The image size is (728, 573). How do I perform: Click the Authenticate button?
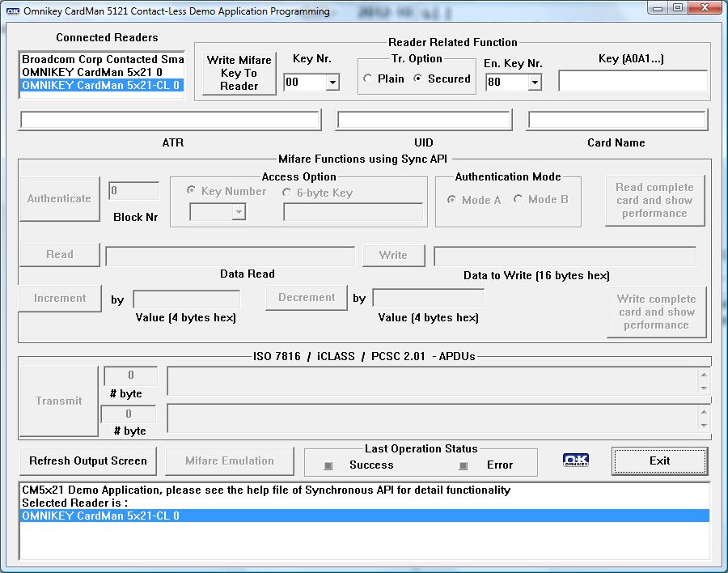pyautogui.click(x=59, y=198)
